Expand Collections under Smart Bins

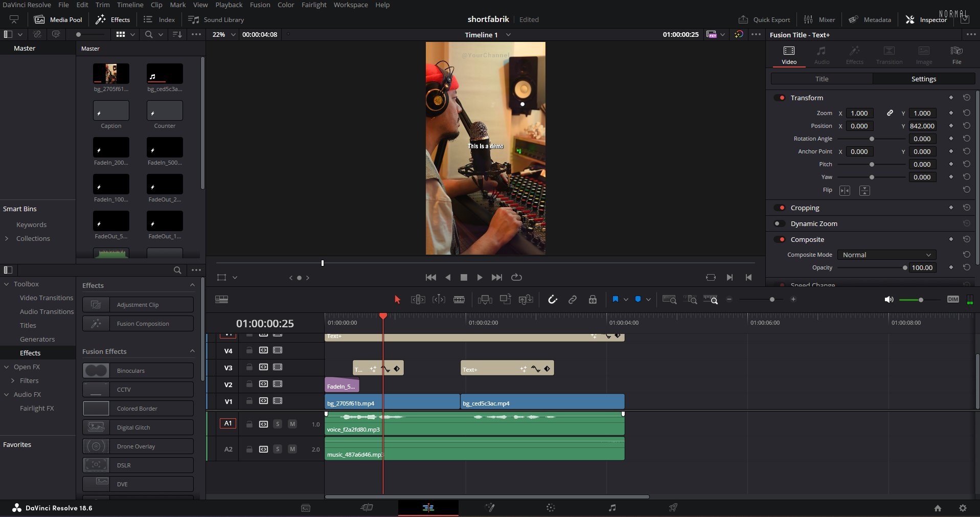pyautogui.click(x=7, y=238)
